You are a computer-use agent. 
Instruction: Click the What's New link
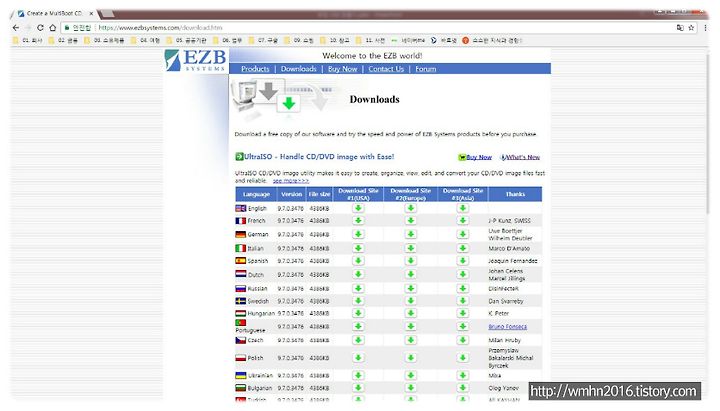(523, 157)
